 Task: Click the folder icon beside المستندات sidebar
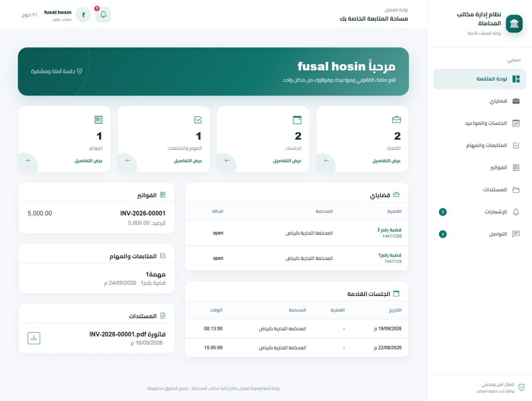click(516, 190)
